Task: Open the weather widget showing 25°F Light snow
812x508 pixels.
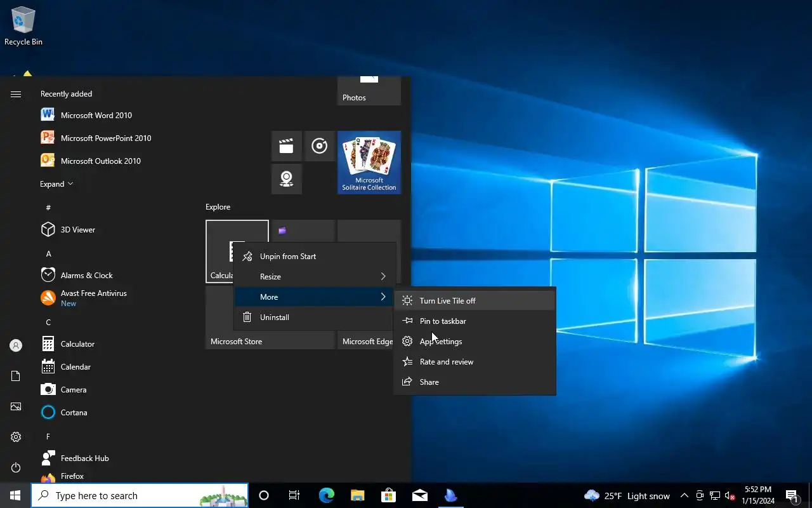Action: (627, 496)
